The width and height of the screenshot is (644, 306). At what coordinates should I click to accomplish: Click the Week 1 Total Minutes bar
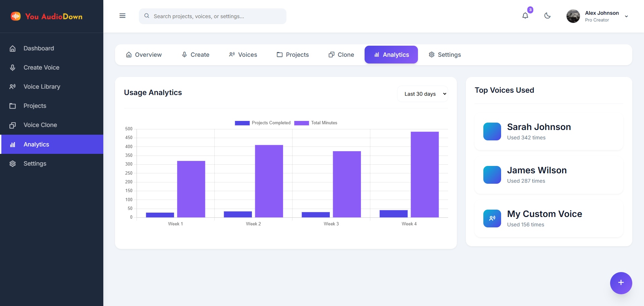pyautogui.click(x=191, y=189)
